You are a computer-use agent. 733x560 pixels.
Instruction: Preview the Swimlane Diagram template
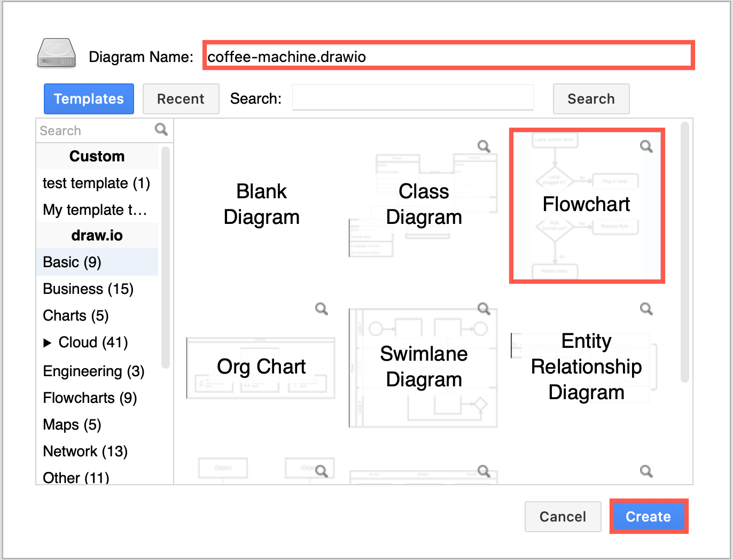pos(484,308)
